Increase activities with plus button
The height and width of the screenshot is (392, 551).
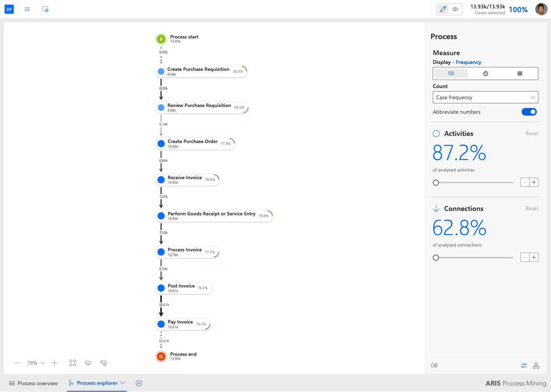[534, 182]
